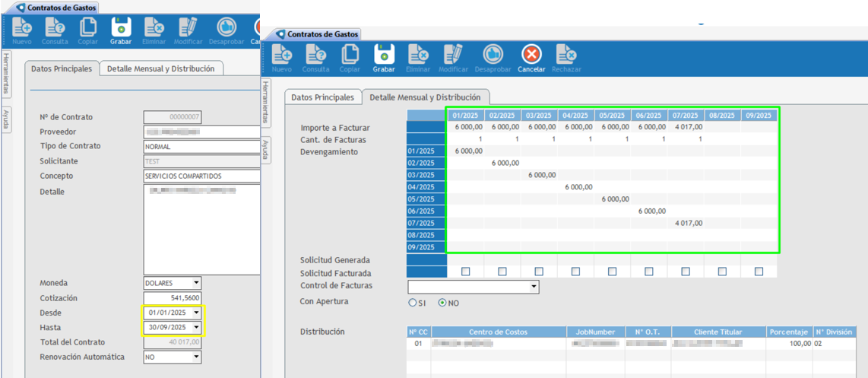Open the Hasta date picker dropdown
This screenshot has height=378, width=868.
[196, 328]
